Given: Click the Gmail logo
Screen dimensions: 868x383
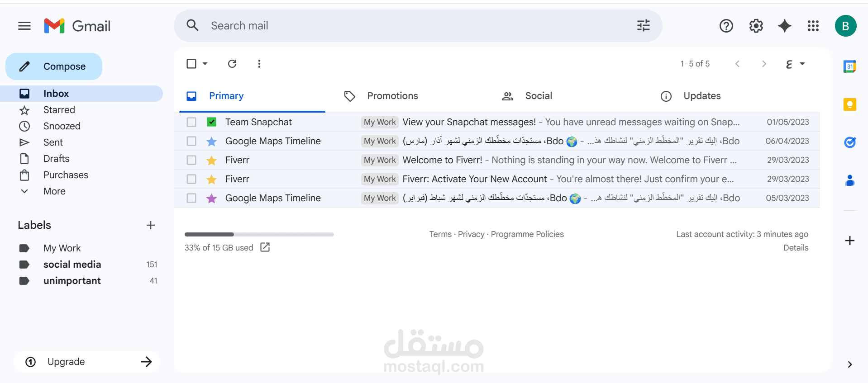Looking at the screenshot, I should 77,26.
